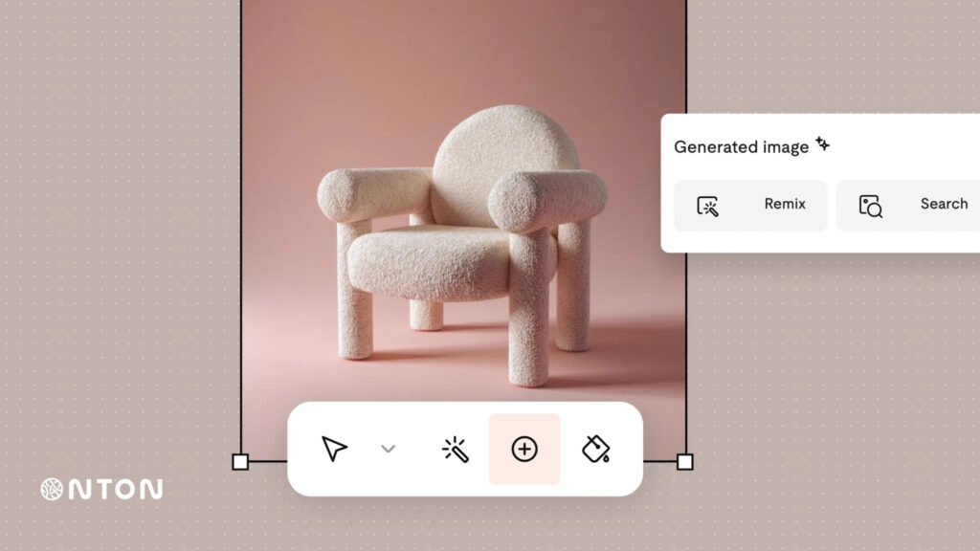
Task: Expand the pointer tool options chevron
Action: coord(388,449)
